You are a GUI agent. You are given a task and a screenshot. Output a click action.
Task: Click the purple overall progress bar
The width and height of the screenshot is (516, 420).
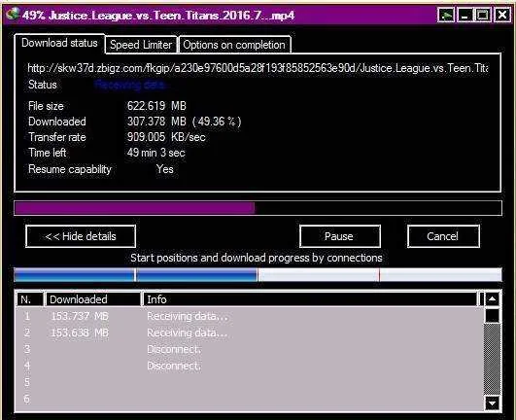258,208
